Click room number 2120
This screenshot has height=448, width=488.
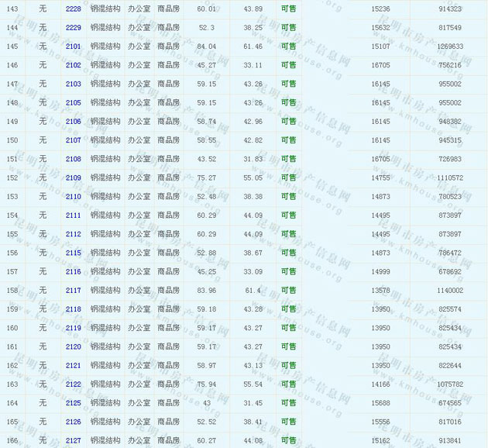pos(74,346)
